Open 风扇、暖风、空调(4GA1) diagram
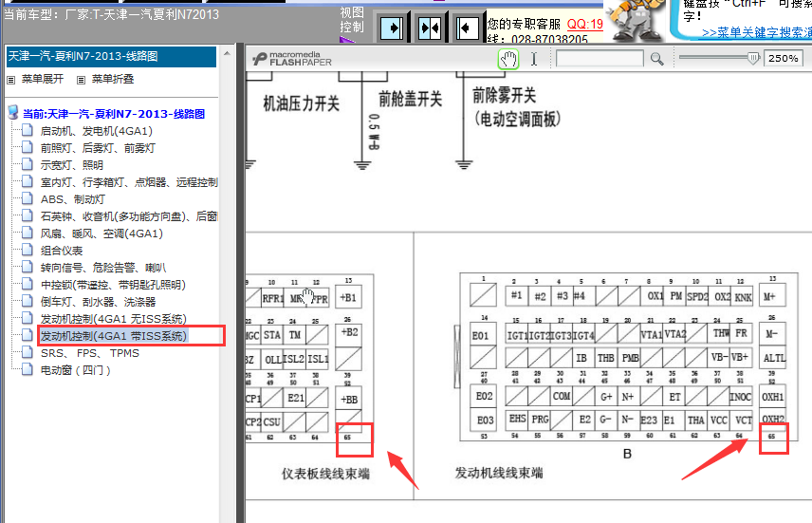This screenshot has height=523, width=812. pos(101,233)
